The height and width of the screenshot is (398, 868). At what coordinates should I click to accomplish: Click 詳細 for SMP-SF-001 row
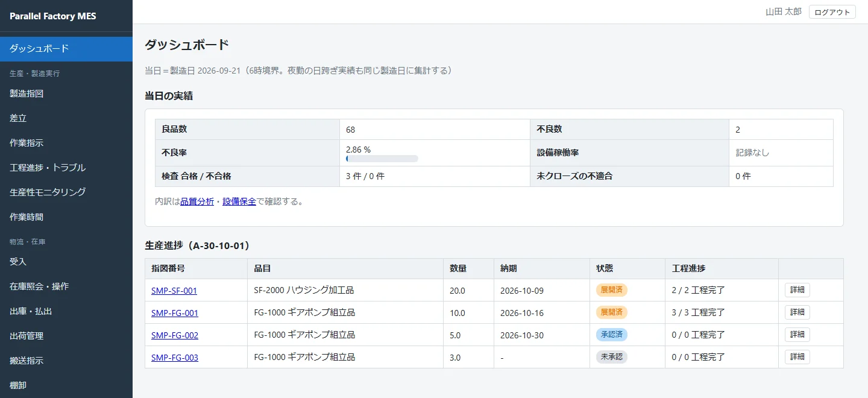pyautogui.click(x=797, y=290)
